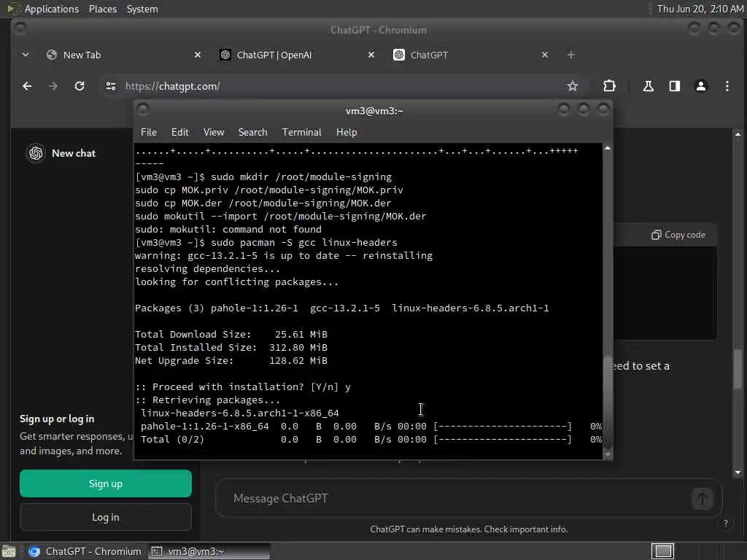Click the Copy code icon in ChatGPT

click(x=656, y=235)
